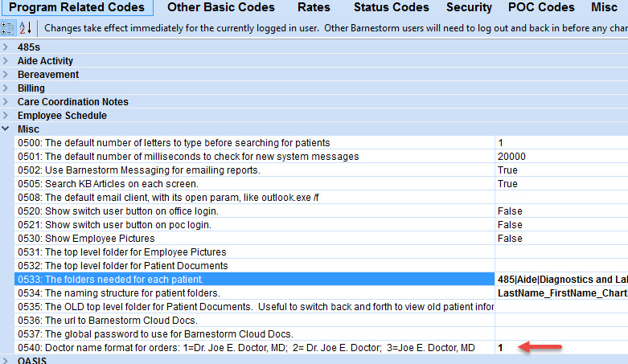This screenshot has width=628, height=364.
Task: Select setting 0540 Doctor name format
Action: 254,347
